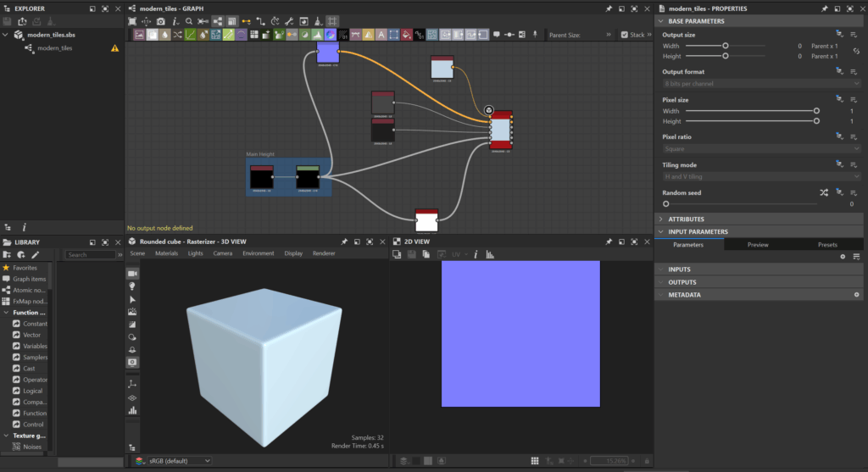Open Favorites in the Library
868x472 pixels.
tap(25, 268)
